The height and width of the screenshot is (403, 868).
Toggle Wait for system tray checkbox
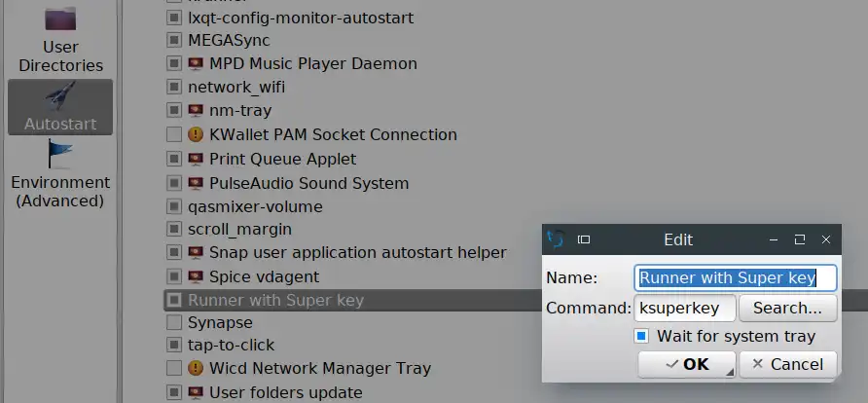[641, 336]
